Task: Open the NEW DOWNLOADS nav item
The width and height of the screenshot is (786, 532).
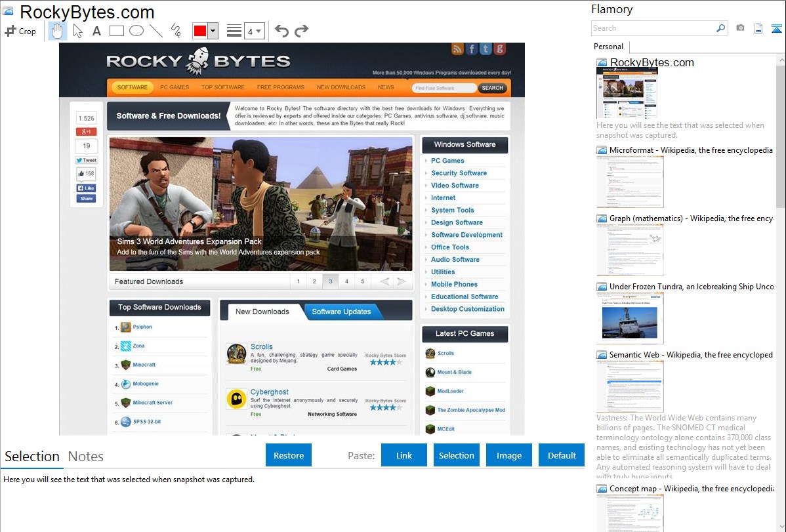Action: click(341, 87)
